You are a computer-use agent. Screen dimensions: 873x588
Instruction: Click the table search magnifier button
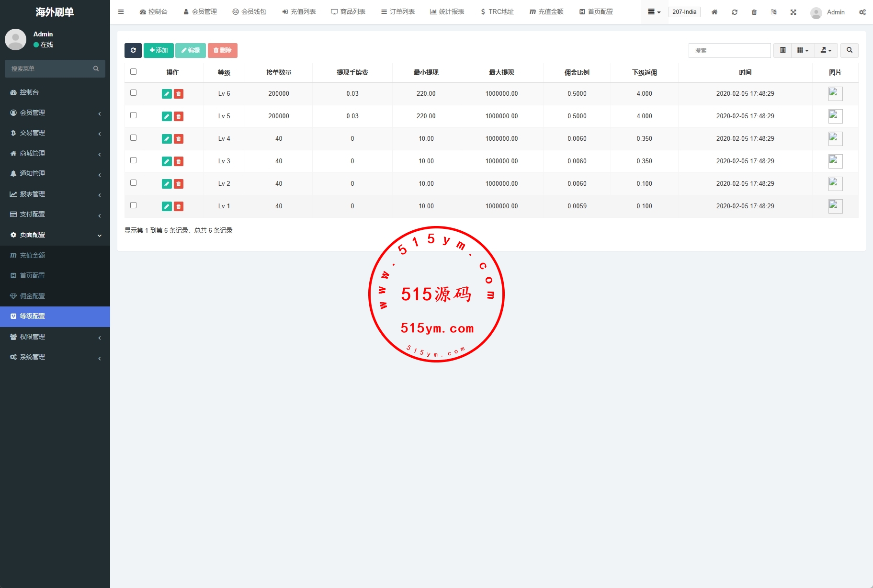[850, 50]
